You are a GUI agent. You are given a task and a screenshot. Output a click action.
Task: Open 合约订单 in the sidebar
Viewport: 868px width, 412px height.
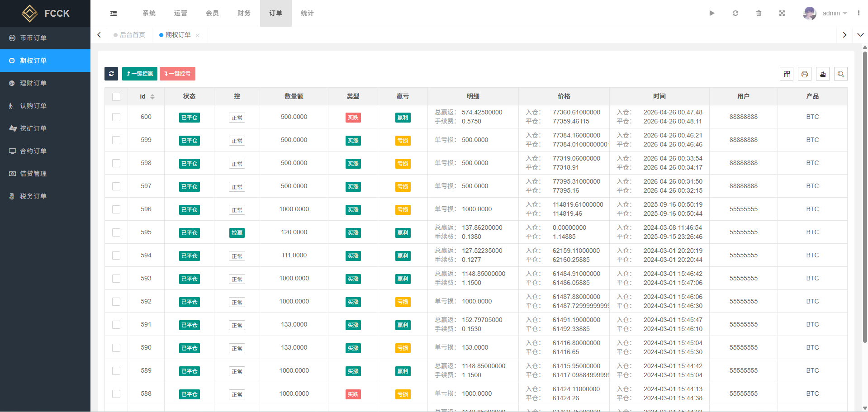[x=33, y=151]
